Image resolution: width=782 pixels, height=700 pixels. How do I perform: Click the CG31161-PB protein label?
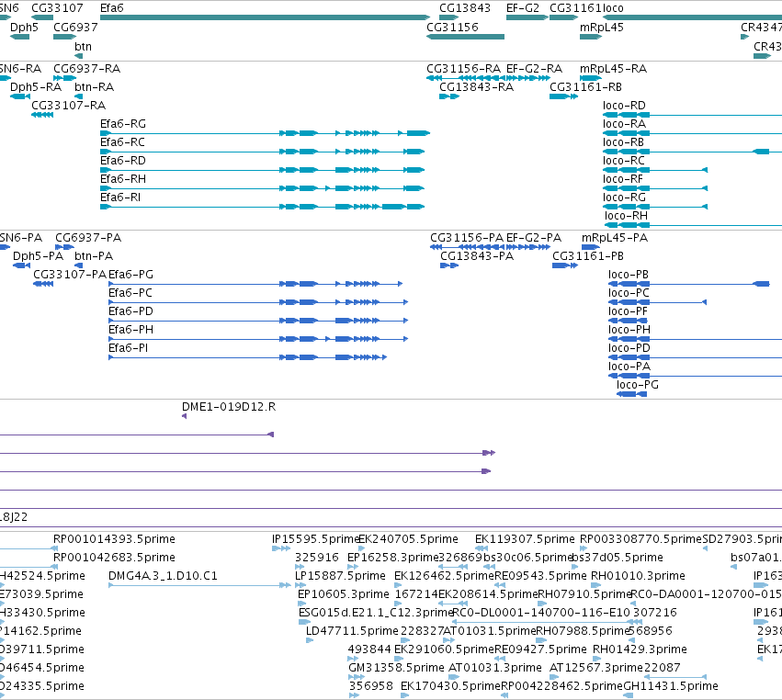[x=588, y=255]
